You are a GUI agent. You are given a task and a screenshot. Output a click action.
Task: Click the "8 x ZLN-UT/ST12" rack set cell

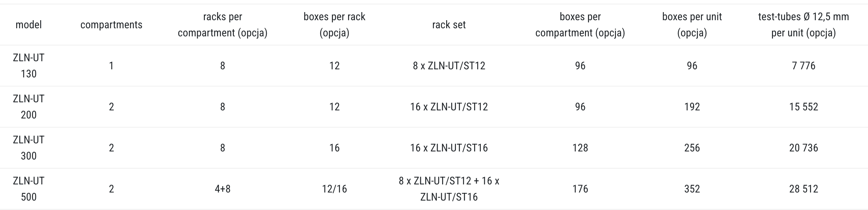(x=449, y=66)
